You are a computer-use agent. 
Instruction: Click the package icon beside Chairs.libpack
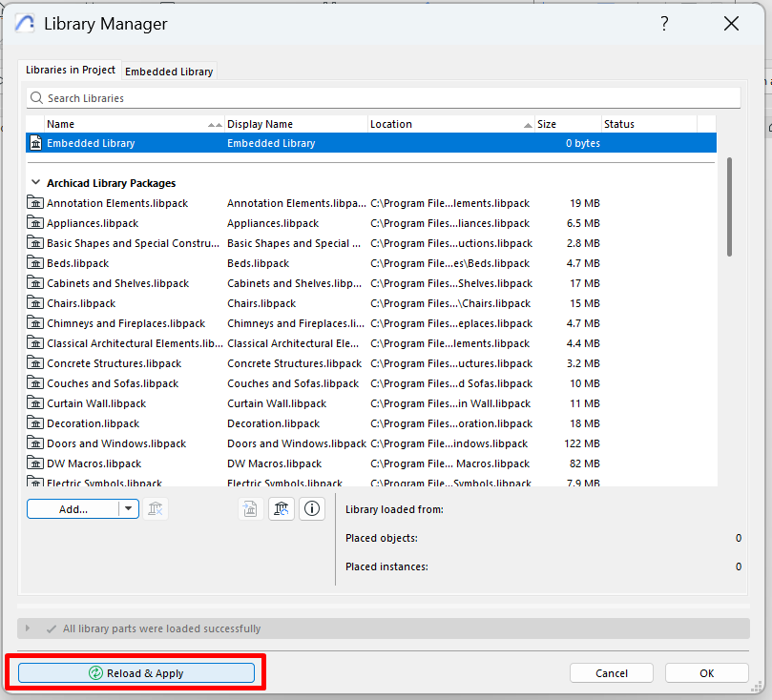[x=33, y=302]
